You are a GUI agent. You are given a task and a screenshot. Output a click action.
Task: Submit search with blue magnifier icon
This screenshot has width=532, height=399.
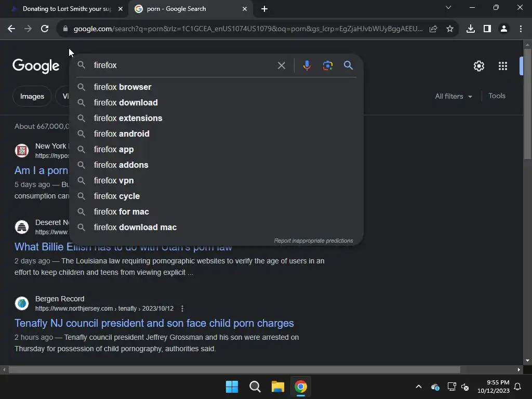pos(348,65)
